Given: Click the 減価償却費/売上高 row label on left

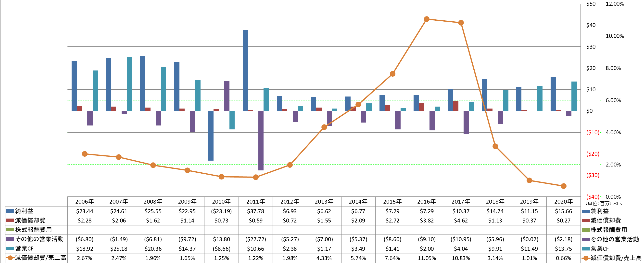Looking at the screenshot, I should tap(40, 258).
